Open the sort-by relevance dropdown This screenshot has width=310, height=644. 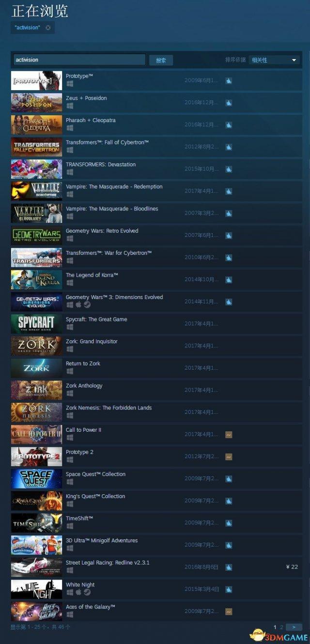274,60
